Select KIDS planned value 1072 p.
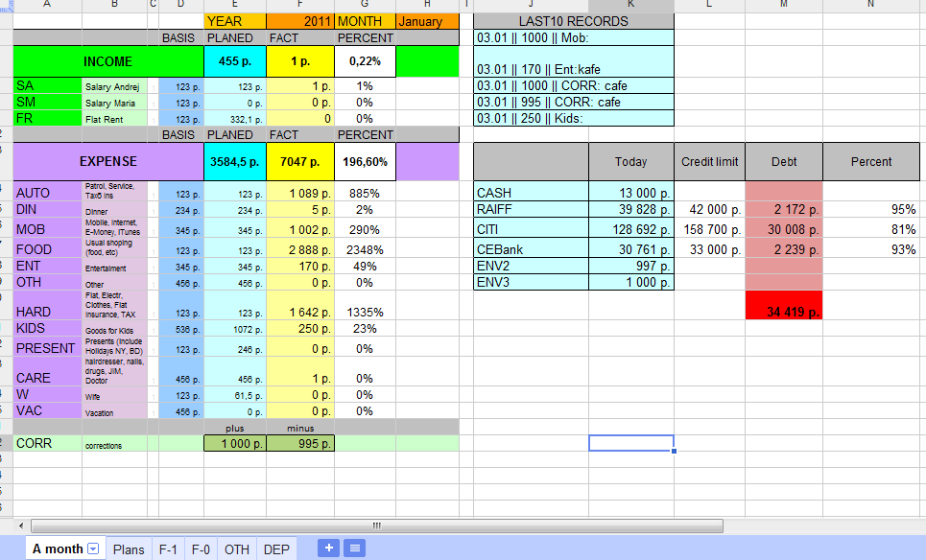The width and height of the screenshot is (926, 560). click(235, 329)
